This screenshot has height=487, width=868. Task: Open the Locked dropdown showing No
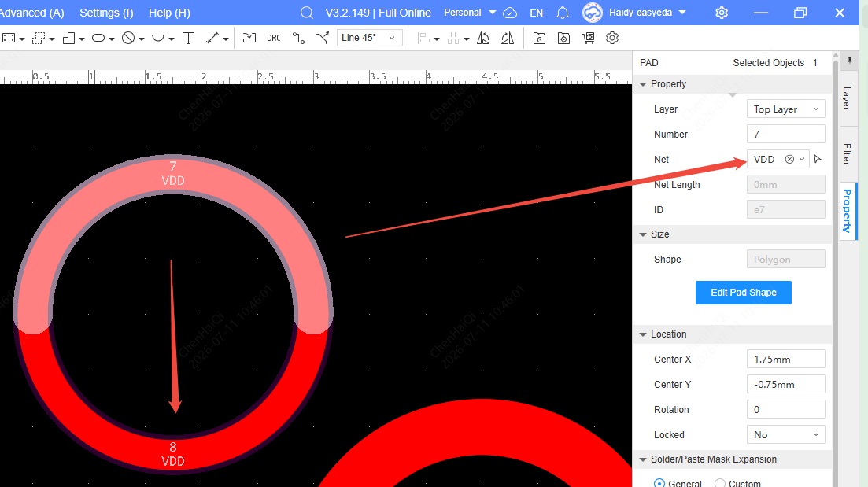(x=785, y=434)
